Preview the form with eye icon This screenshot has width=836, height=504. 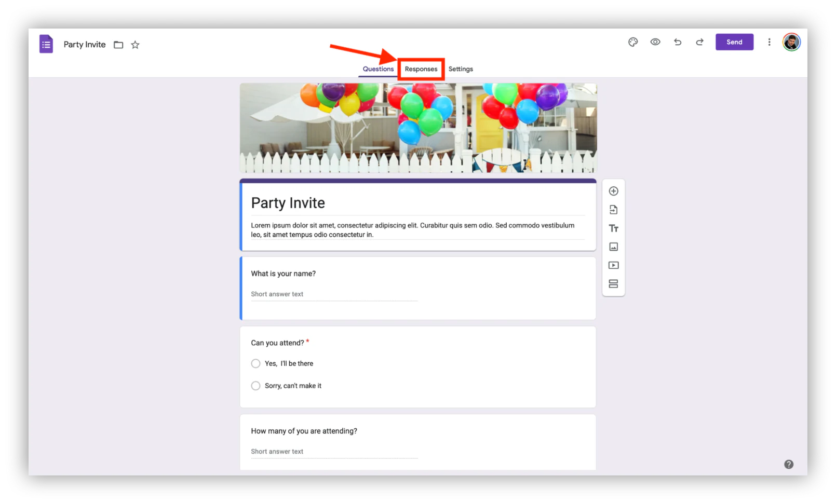[x=655, y=42]
